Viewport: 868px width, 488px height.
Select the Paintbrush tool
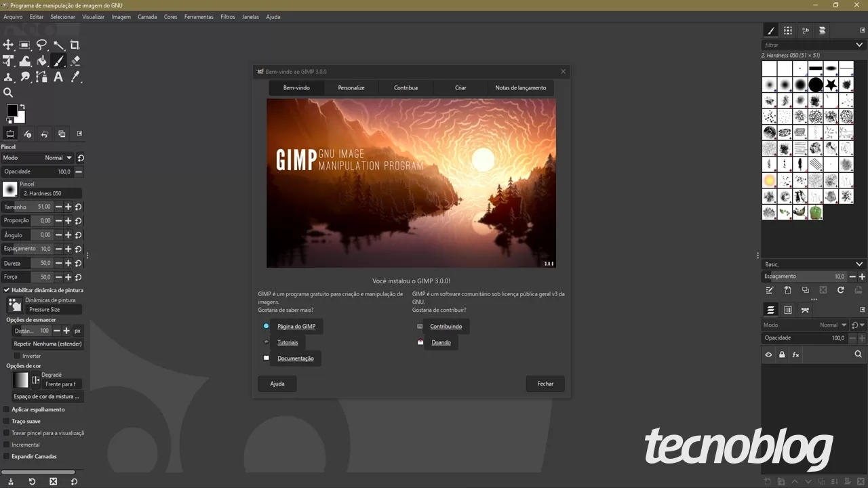tap(59, 61)
